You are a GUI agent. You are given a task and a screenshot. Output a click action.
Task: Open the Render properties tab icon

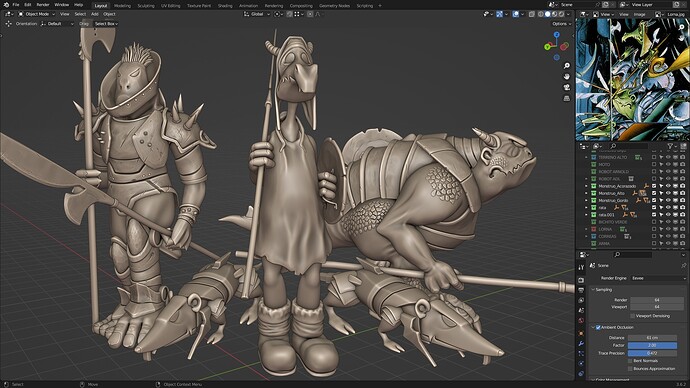[581, 280]
